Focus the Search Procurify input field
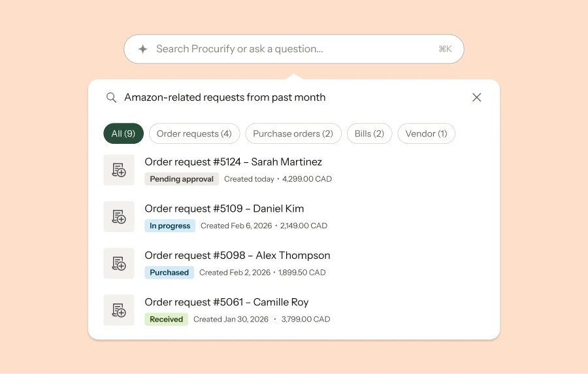 click(x=294, y=49)
